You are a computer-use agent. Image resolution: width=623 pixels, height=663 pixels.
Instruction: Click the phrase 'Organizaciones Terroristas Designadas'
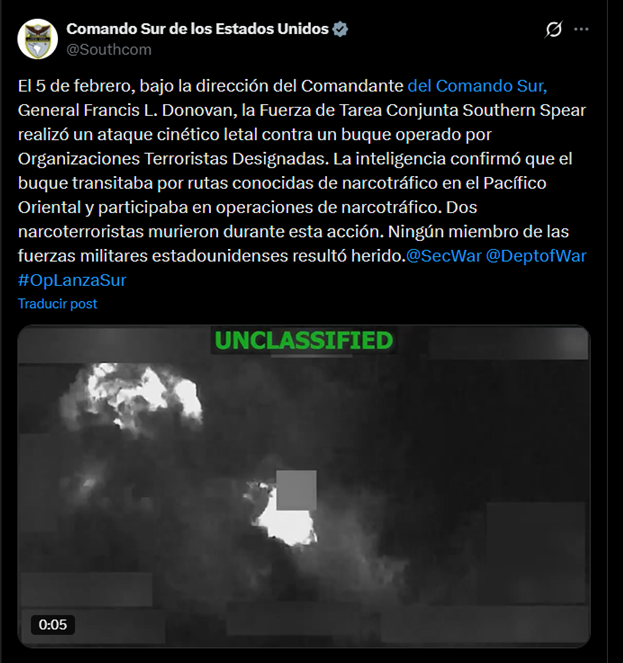pos(173,159)
